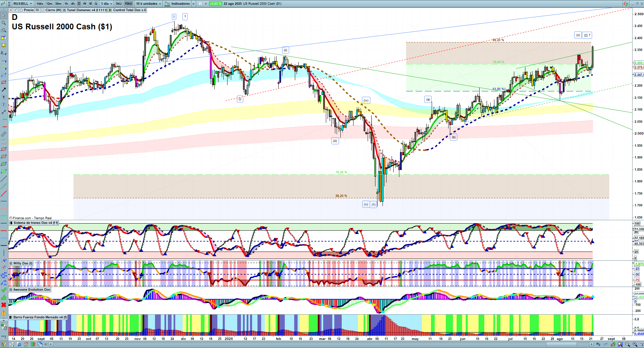Image resolution: width=644 pixels, height=348 pixels.
Task: Toggle the Tunel Domenec v4 indicator box
Action: pyautogui.click(x=65, y=10)
